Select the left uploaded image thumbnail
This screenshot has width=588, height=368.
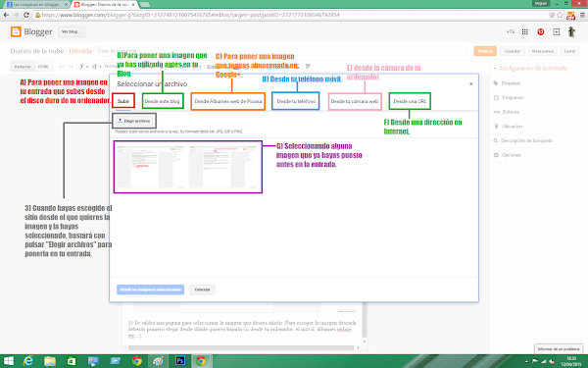coord(150,167)
